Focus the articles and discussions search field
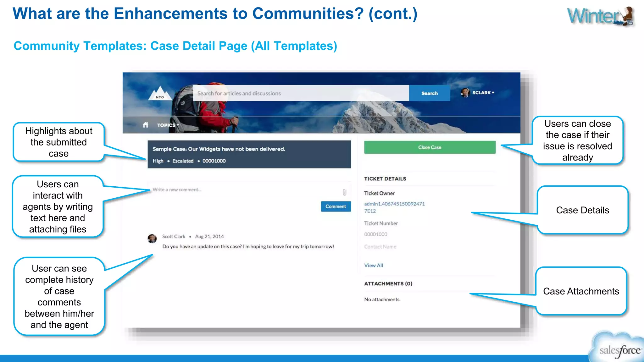 pos(301,93)
